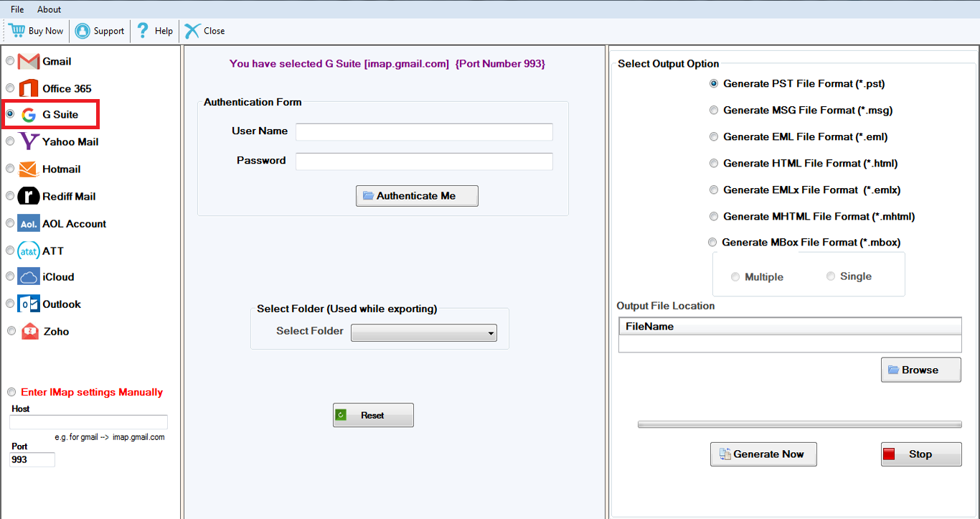Click the export progress bar
Viewport: 980px width, 519px height.
[x=799, y=425]
